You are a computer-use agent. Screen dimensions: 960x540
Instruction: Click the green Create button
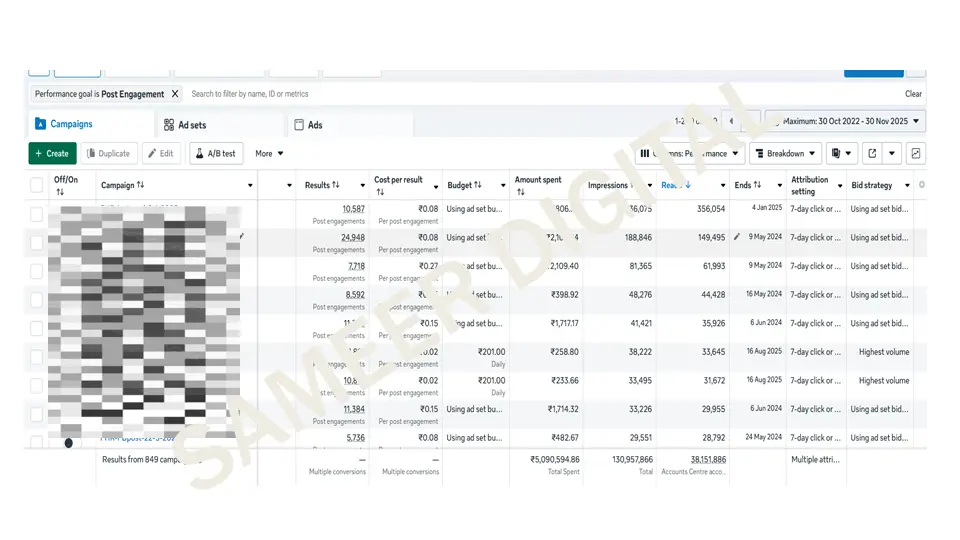pyautogui.click(x=52, y=154)
